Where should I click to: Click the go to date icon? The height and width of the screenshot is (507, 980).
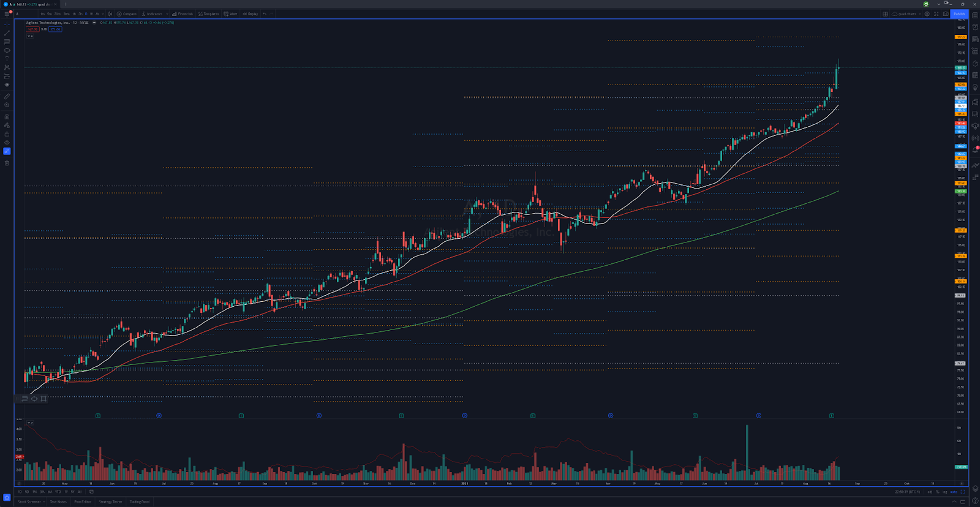coord(91,492)
